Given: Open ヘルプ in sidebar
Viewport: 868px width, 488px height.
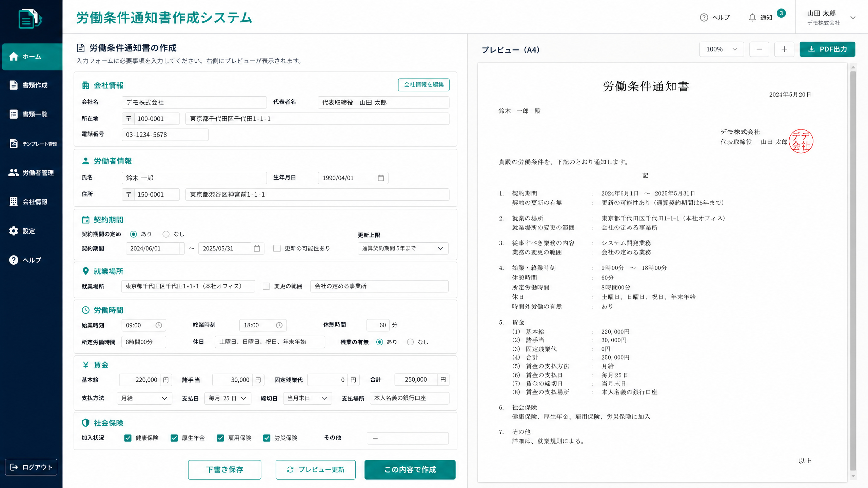Looking at the screenshot, I should coord(31,260).
